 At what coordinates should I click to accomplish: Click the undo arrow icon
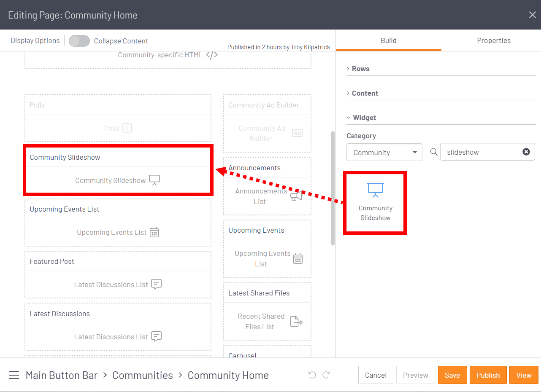[x=312, y=375]
